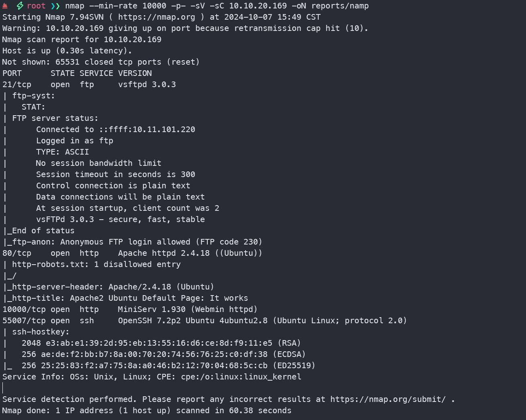Click the green lightning bolt prompt icon
Image resolution: width=526 pixels, height=420 pixels.
point(20,6)
